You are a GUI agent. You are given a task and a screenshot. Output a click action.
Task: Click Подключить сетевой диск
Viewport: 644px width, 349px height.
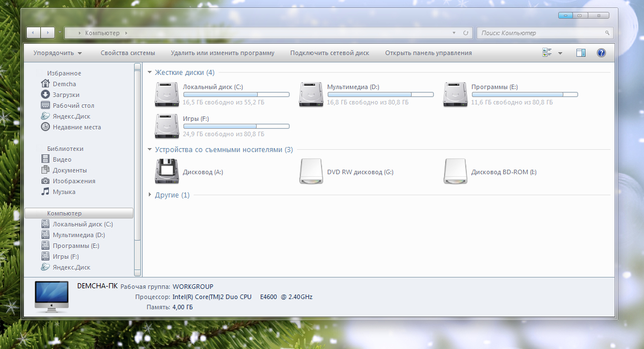click(x=329, y=53)
